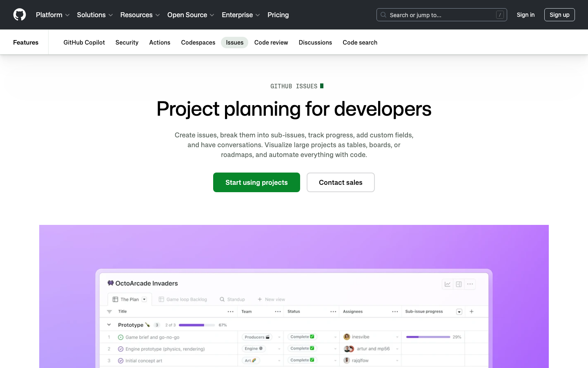
Task: Click the Sign up button
Action: click(559, 15)
